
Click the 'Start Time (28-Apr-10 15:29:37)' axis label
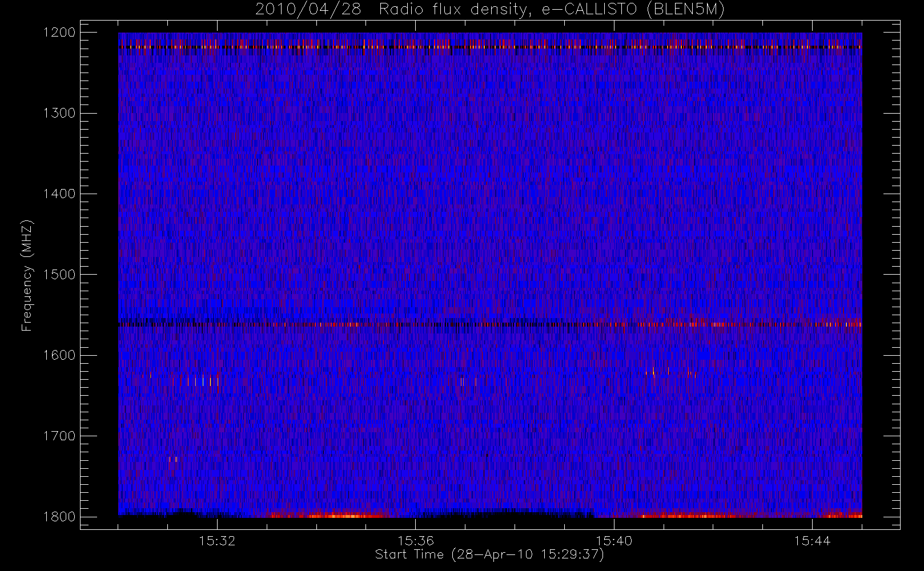(489, 554)
